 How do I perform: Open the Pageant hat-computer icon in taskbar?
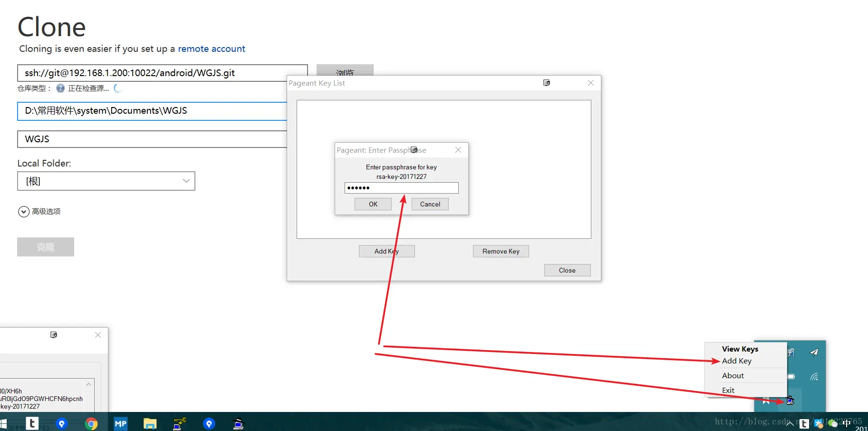coord(239,423)
